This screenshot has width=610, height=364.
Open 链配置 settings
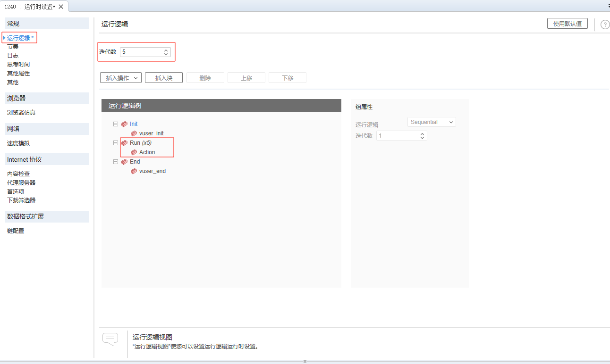pyautogui.click(x=16, y=231)
